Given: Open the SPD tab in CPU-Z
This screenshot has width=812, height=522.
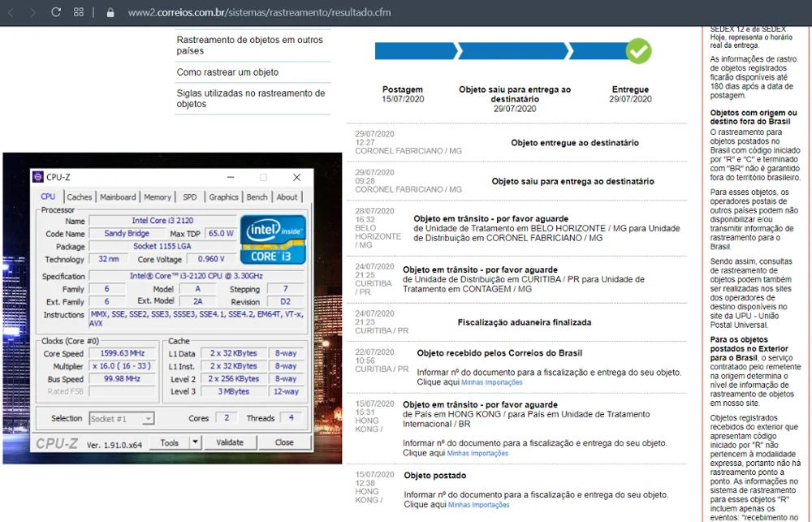Looking at the screenshot, I should (x=189, y=196).
